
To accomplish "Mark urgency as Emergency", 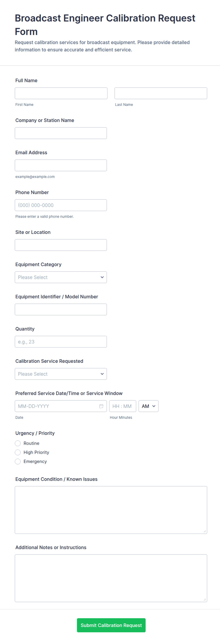I will [x=18, y=461].
